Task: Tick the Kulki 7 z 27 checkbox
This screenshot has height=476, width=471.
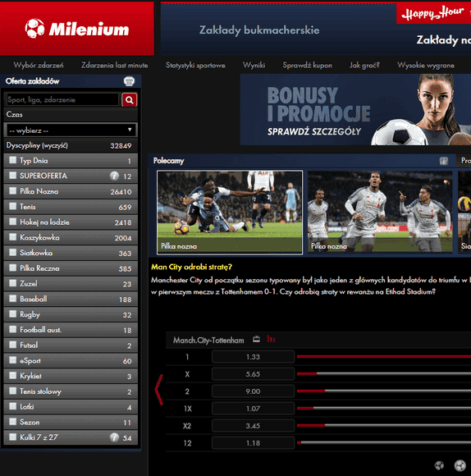Action: click(13, 437)
